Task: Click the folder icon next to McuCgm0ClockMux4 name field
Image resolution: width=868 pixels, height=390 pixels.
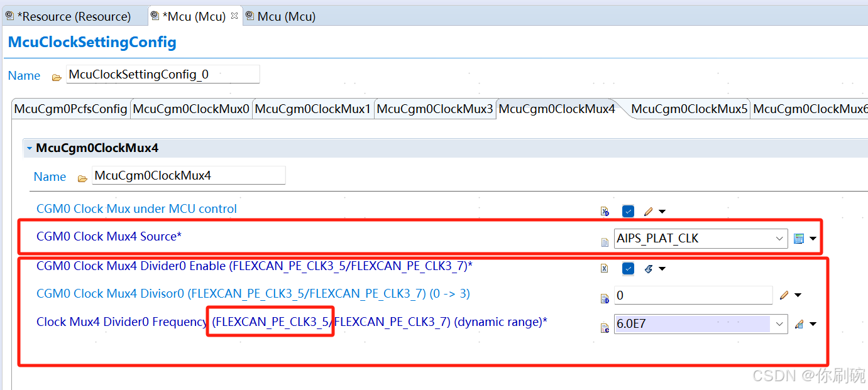Action: click(x=82, y=178)
